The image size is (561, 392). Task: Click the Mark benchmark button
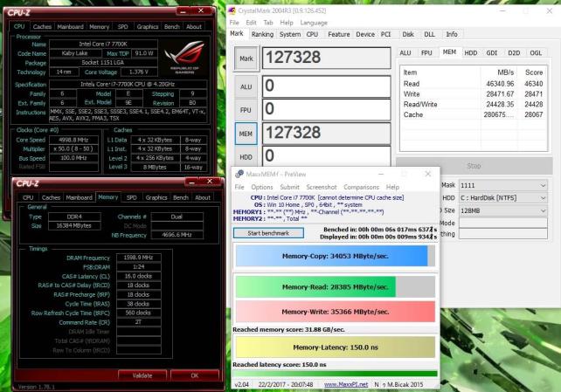click(x=246, y=58)
